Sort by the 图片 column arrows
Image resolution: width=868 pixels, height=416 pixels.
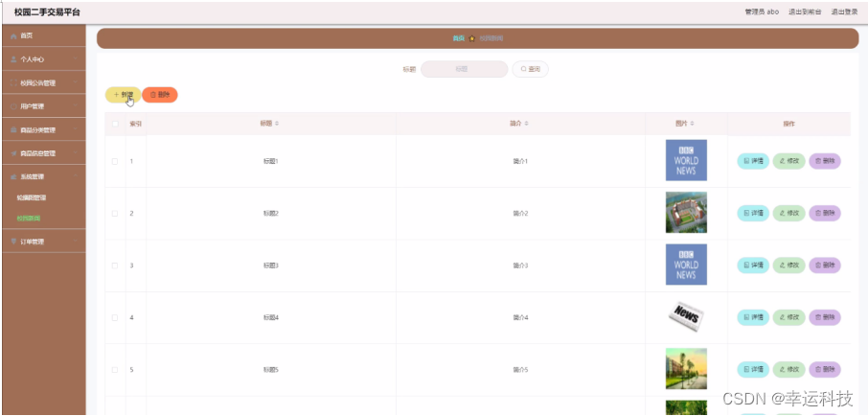(x=692, y=124)
